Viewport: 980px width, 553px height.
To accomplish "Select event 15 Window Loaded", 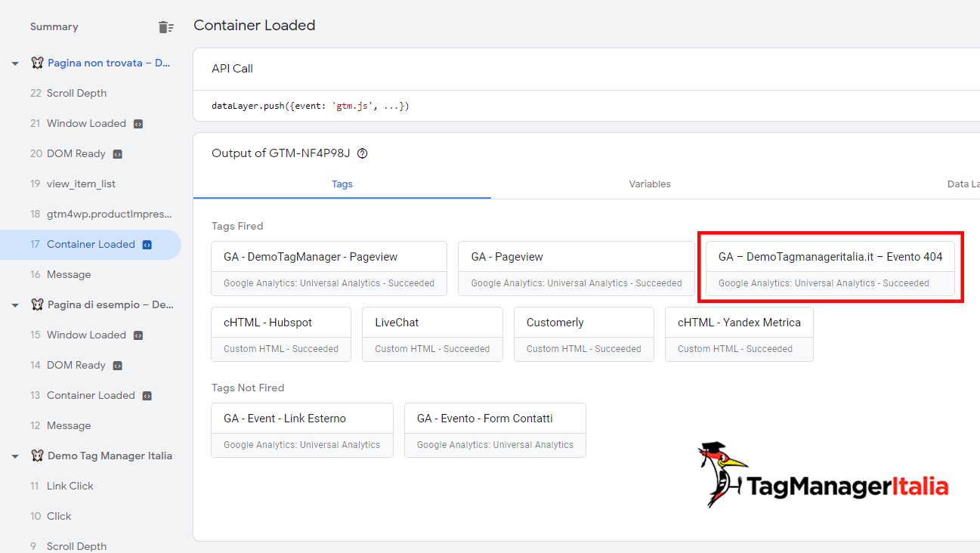I will click(x=91, y=335).
